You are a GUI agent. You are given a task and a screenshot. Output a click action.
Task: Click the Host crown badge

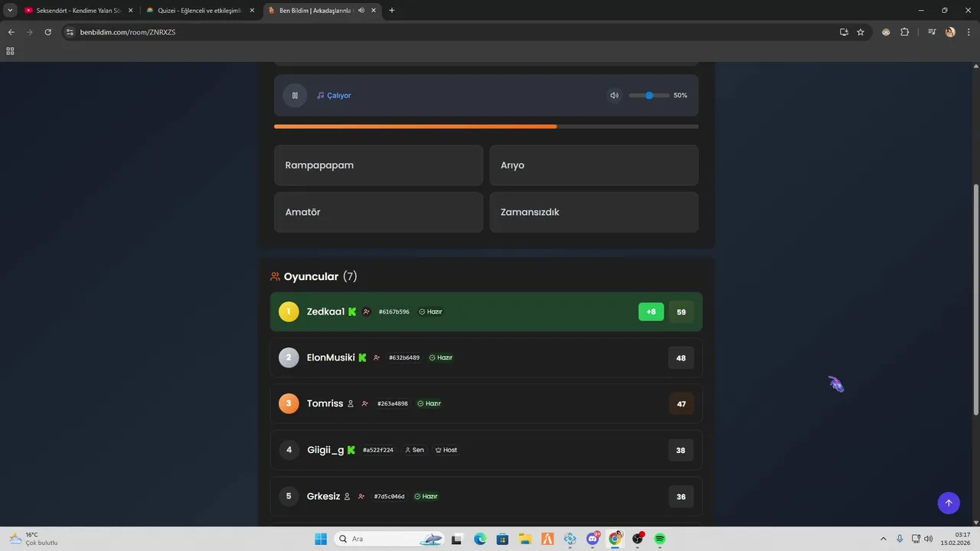446,450
